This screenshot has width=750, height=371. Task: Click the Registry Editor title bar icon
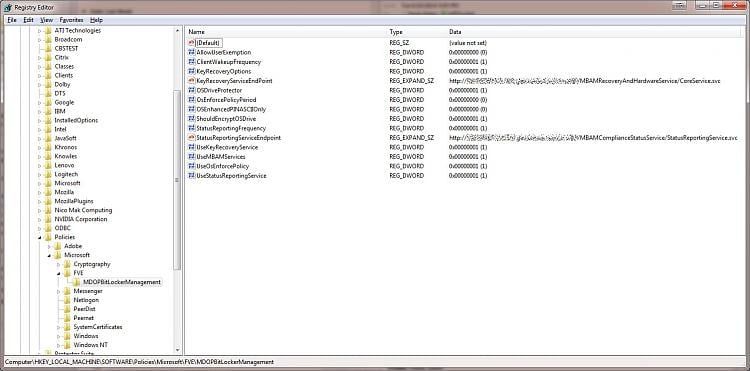pos(8,7)
